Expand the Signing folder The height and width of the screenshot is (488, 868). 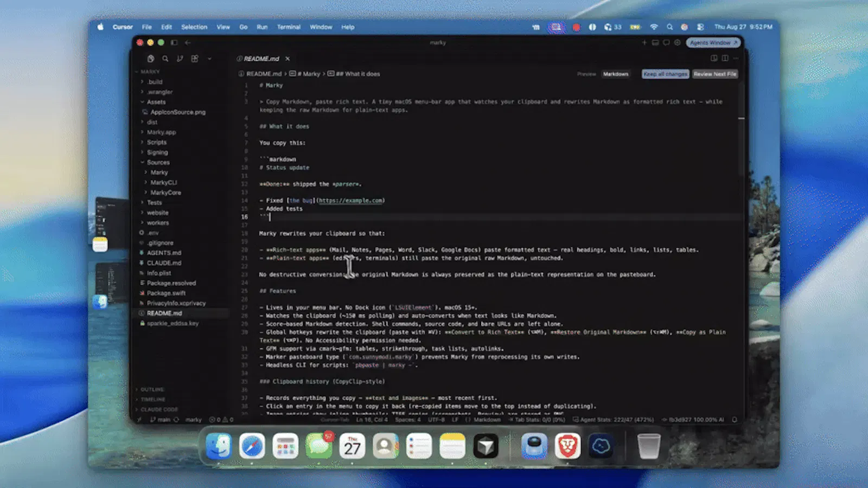coord(157,152)
